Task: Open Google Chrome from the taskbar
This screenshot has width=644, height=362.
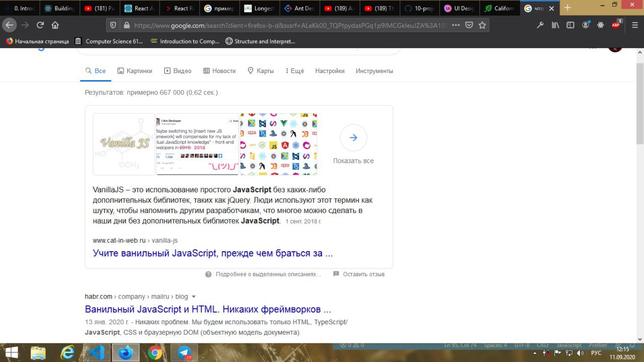Action: tap(155, 352)
